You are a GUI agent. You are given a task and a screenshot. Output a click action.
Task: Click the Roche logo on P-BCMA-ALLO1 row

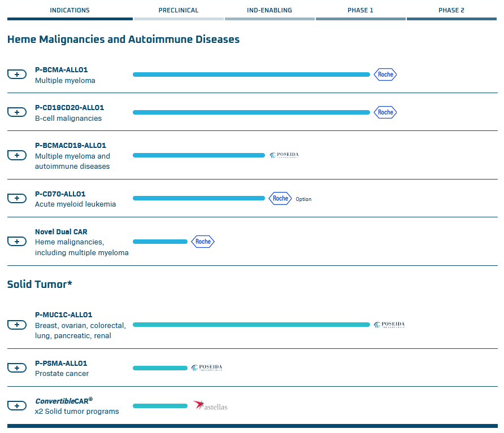[385, 75]
